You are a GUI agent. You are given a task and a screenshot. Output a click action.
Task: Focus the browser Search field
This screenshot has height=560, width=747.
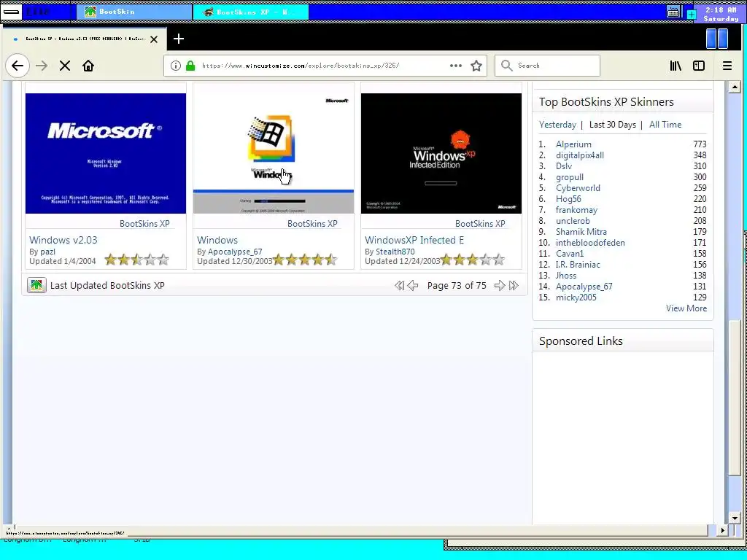pyautogui.click(x=547, y=66)
